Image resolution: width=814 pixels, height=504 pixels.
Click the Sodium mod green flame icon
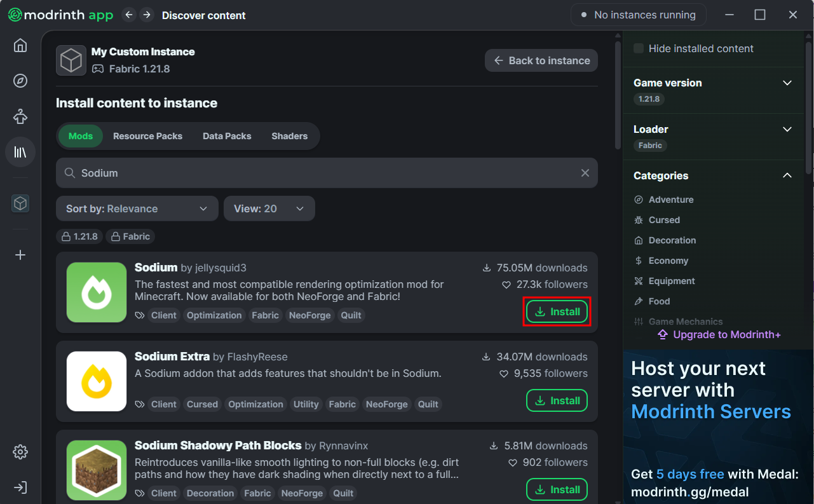pos(97,292)
